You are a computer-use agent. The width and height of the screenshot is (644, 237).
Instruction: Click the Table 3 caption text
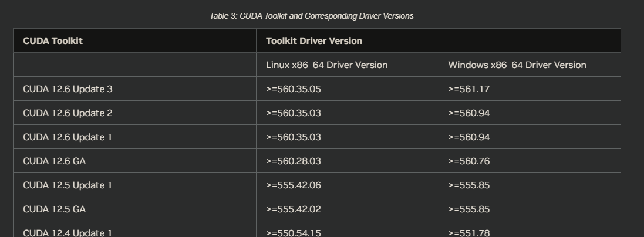(x=311, y=16)
